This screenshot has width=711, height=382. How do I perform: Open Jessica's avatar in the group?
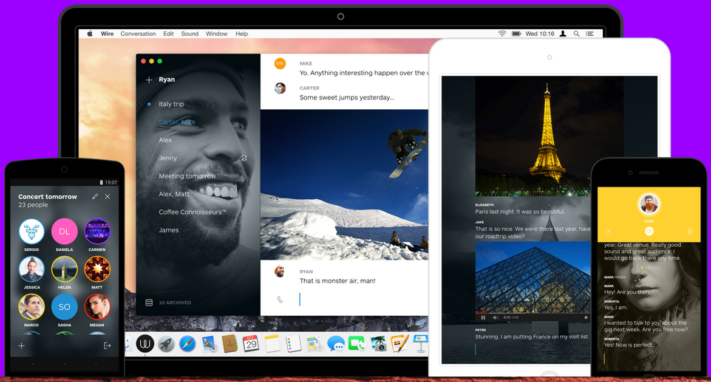click(x=31, y=269)
